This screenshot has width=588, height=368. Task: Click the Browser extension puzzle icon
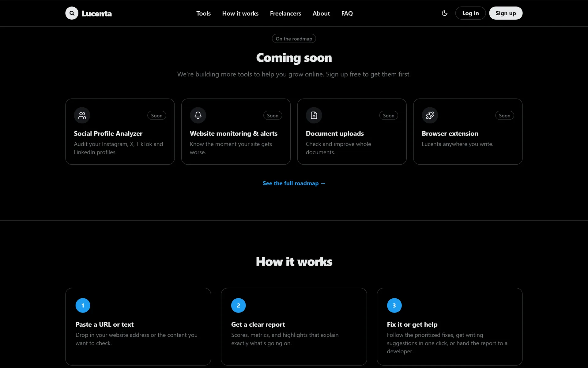pyautogui.click(x=430, y=115)
